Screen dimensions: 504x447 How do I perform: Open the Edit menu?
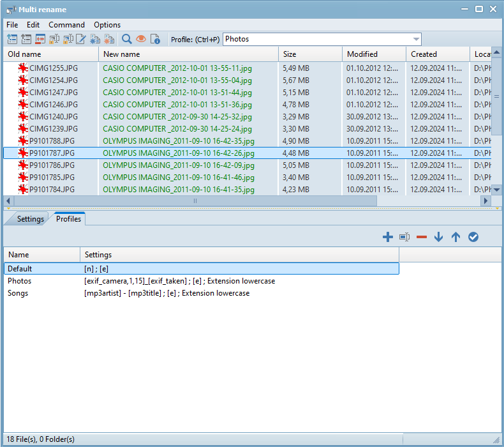(x=33, y=25)
